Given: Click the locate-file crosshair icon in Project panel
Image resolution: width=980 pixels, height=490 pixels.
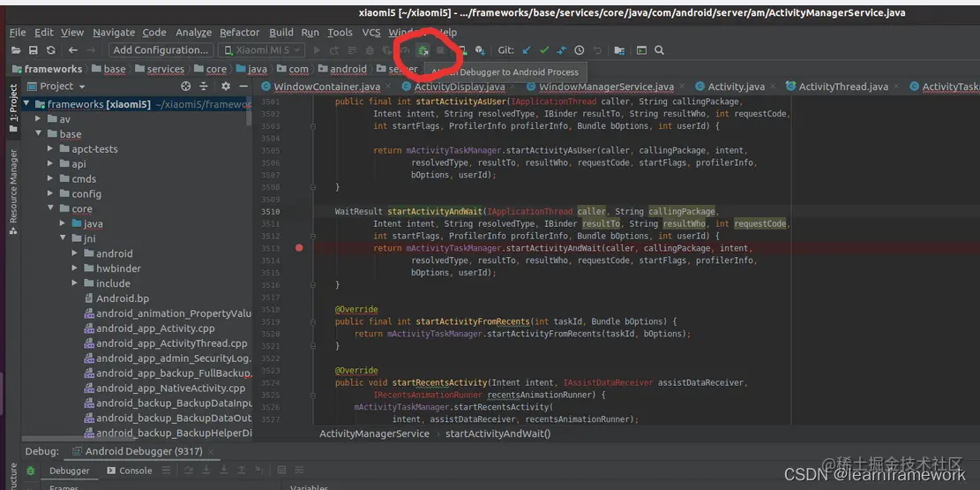Looking at the screenshot, I should pos(185,87).
